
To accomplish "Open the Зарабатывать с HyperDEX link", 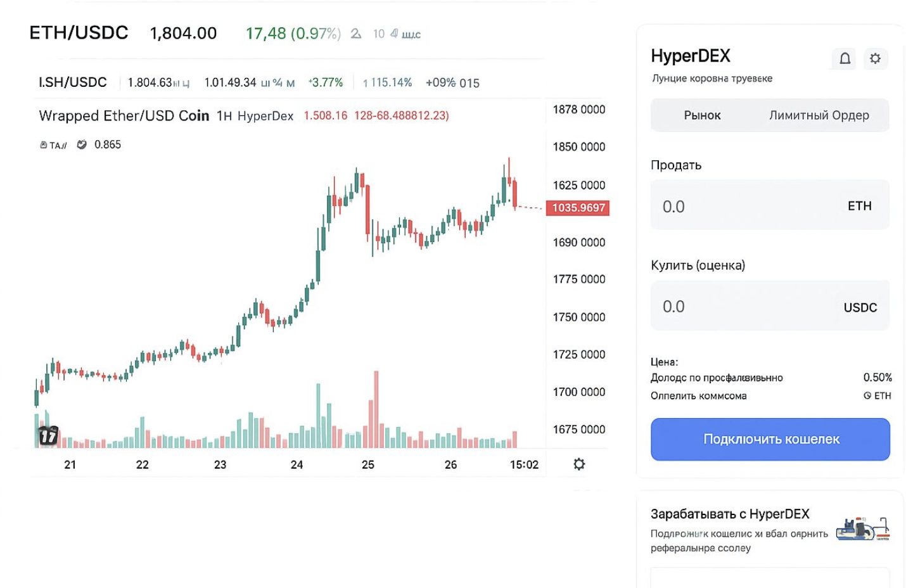I will (x=730, y=514).
